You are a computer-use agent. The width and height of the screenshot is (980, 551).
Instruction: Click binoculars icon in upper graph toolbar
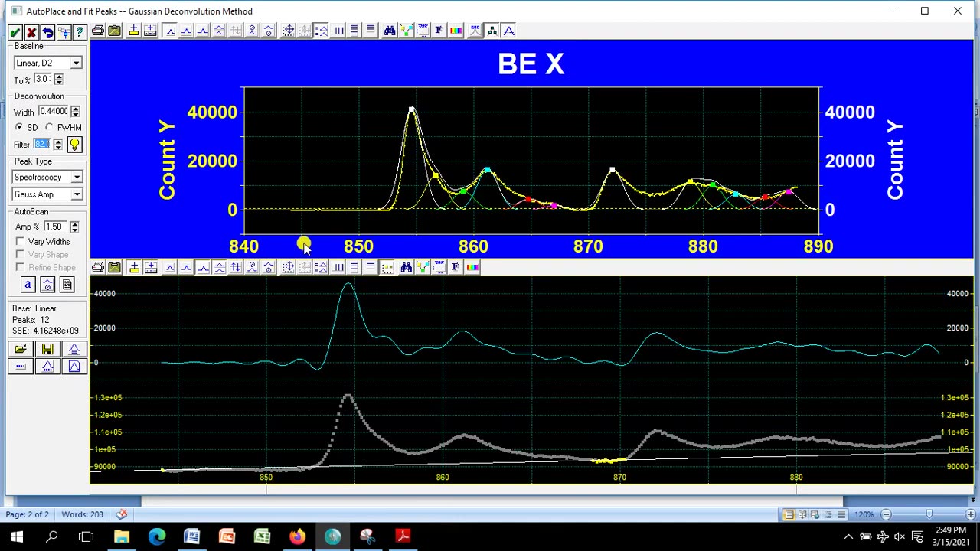click(x=390, y=31)
